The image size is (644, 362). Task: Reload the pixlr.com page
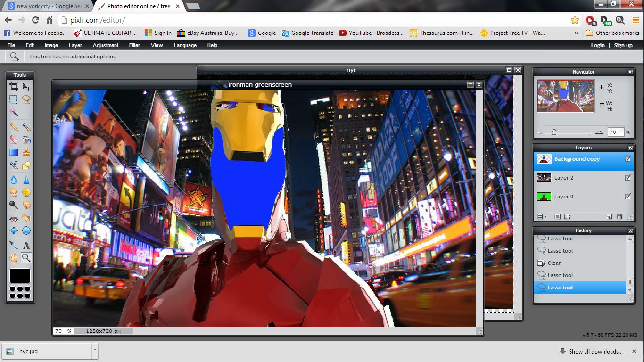[x=35, y=20]
